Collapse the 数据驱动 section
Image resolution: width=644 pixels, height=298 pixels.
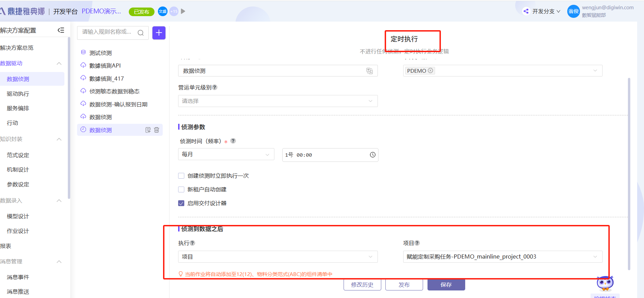coord(59,63)
